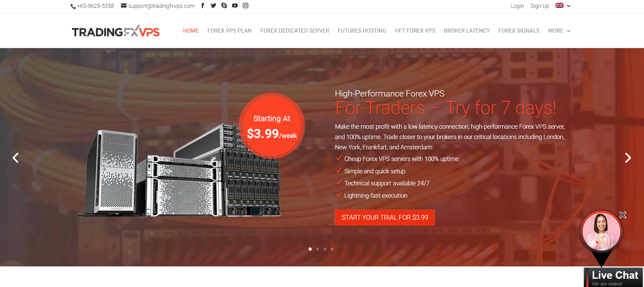Select the fourth slider dot

tap(332, 249)
